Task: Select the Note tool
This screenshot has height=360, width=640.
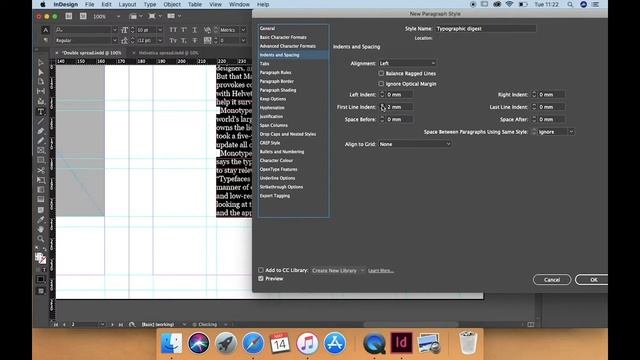Action: 41,210
